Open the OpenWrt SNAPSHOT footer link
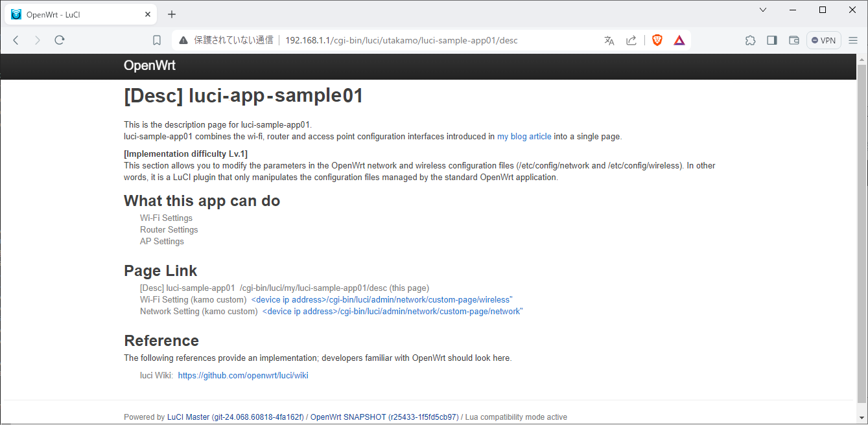 pyautogui.click(x=384, y=417)
